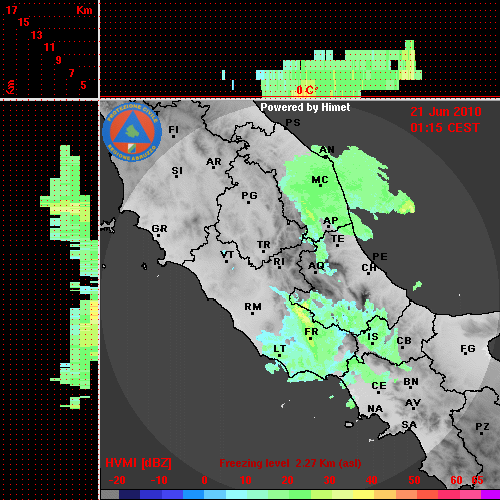Select the CB city label
This screenshot has width=500, height=500.
tap(404, 341)
